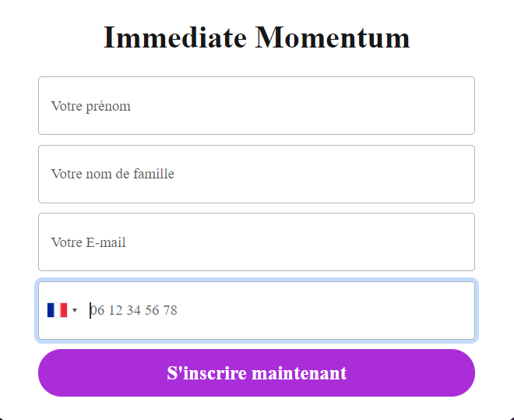Place cursor in the last name box

coord(256,174)
